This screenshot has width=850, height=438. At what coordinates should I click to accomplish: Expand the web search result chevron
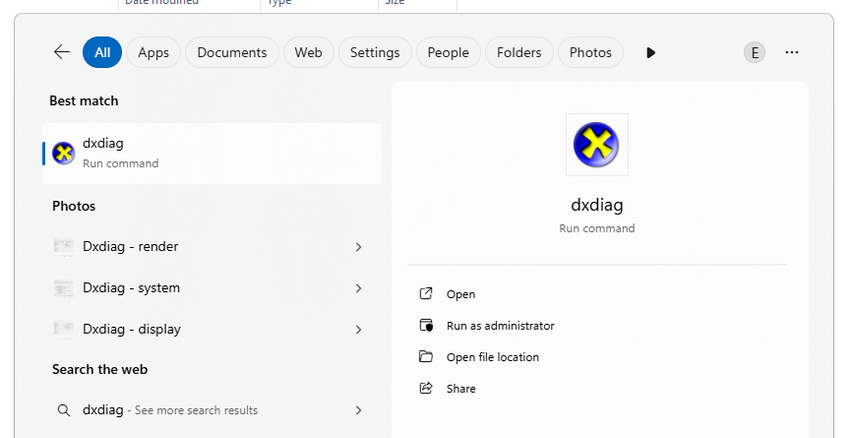pyautogui.click(x=358, y=410)
